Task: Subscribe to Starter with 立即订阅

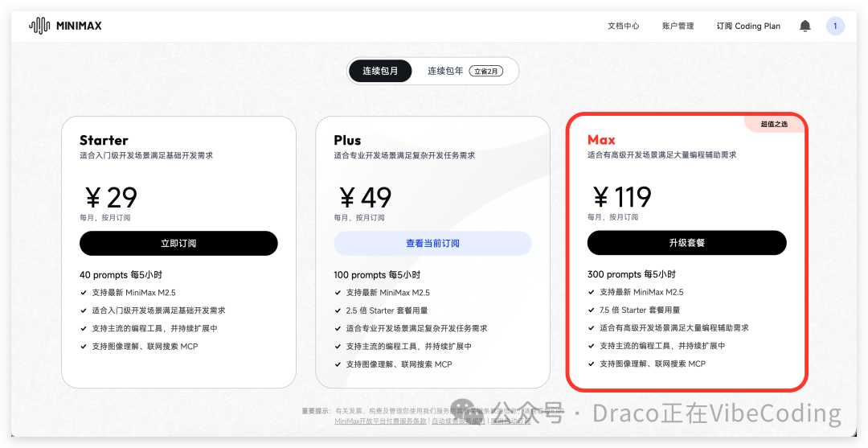Action: [178, 243]
